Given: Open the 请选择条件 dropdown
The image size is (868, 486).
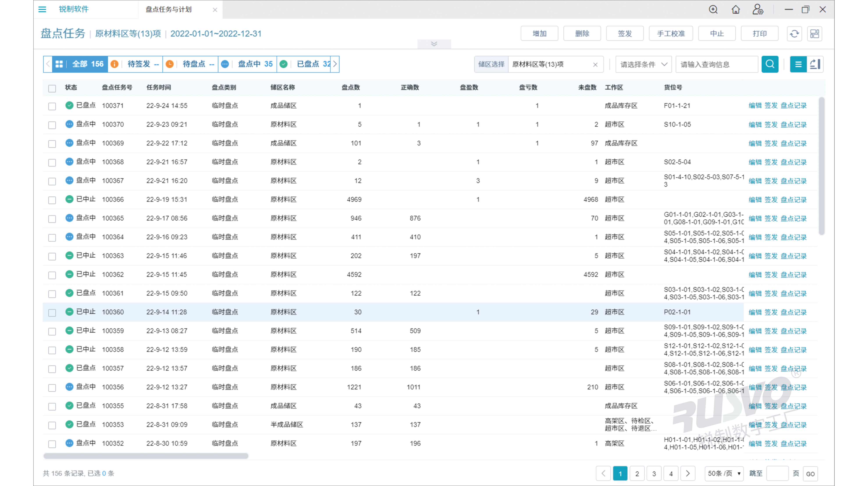Looking at the screenshot, I should coord(643,64).
